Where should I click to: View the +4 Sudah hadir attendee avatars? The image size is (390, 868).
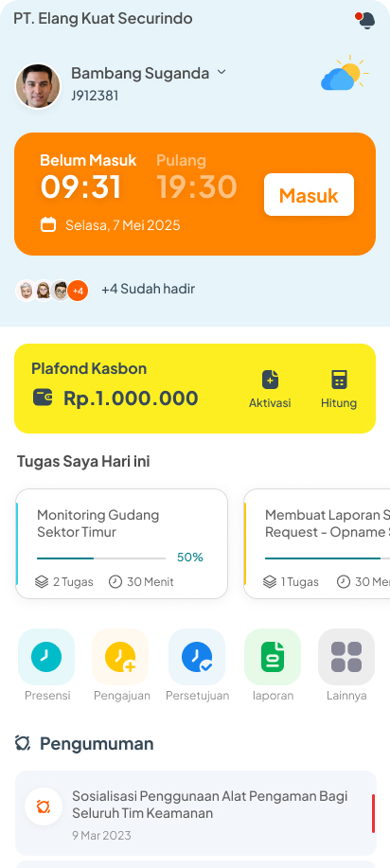pos(51,290)
